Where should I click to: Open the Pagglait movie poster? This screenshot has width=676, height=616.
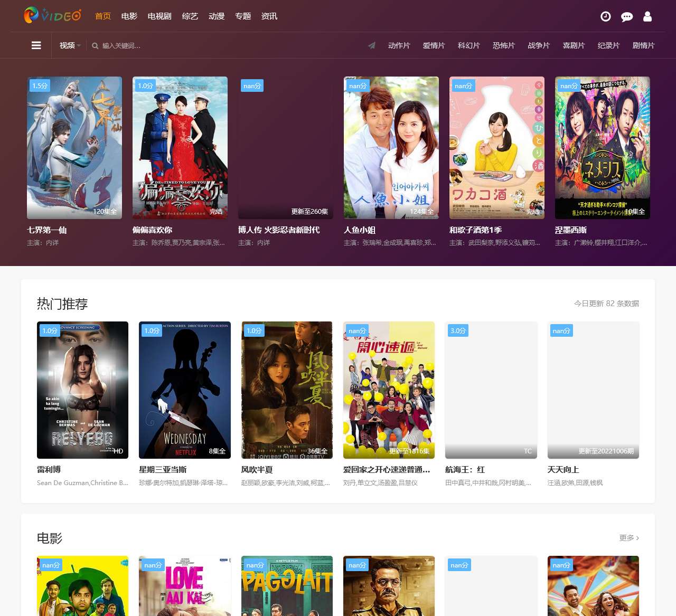(287, 586)
